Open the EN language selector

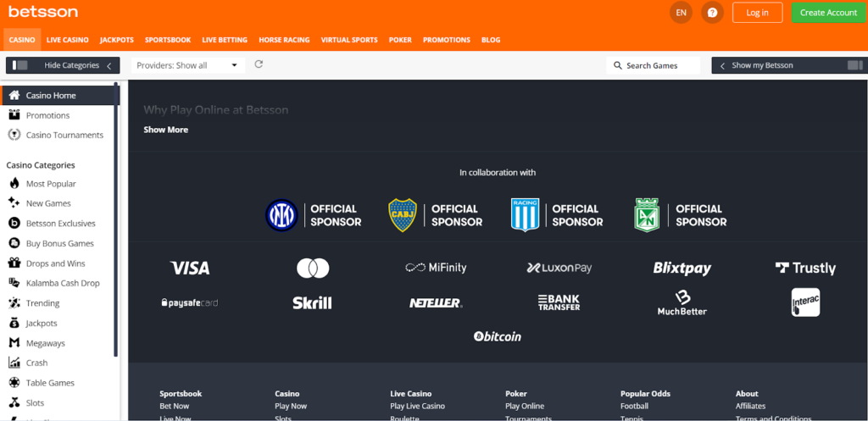coord(681,13)
